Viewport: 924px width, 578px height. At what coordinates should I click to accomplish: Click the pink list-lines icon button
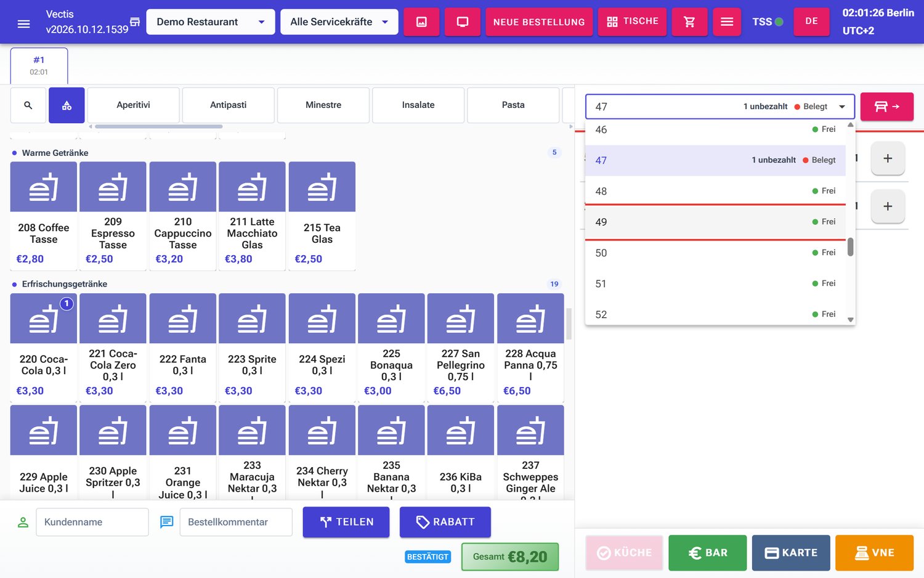[x=727, y=22]
